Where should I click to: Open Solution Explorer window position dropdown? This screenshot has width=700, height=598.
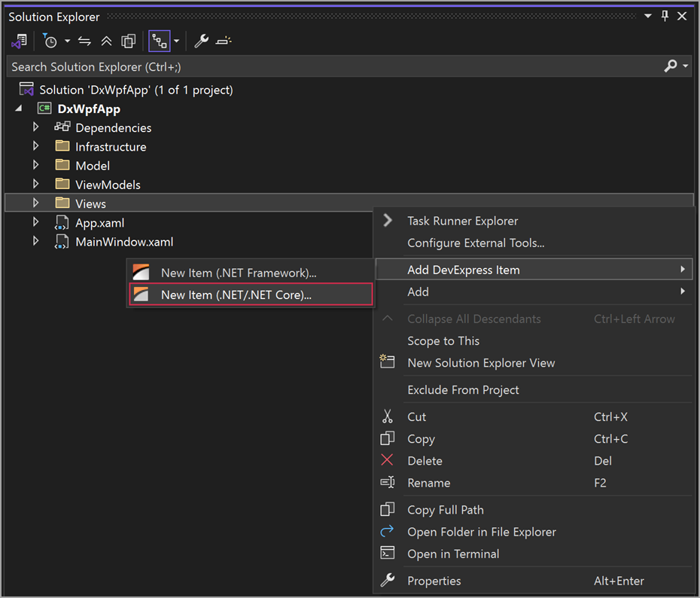pyautogui.click(x=648, y=16)
